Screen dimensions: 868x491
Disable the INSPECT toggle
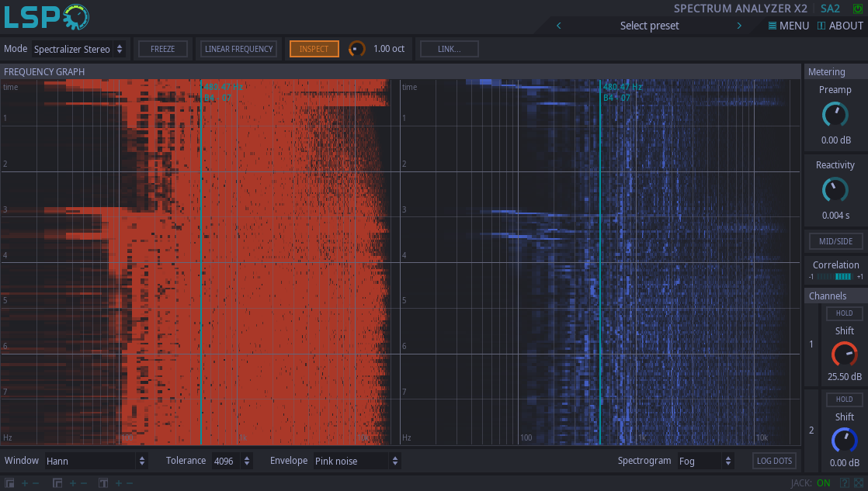pos(314,49)
